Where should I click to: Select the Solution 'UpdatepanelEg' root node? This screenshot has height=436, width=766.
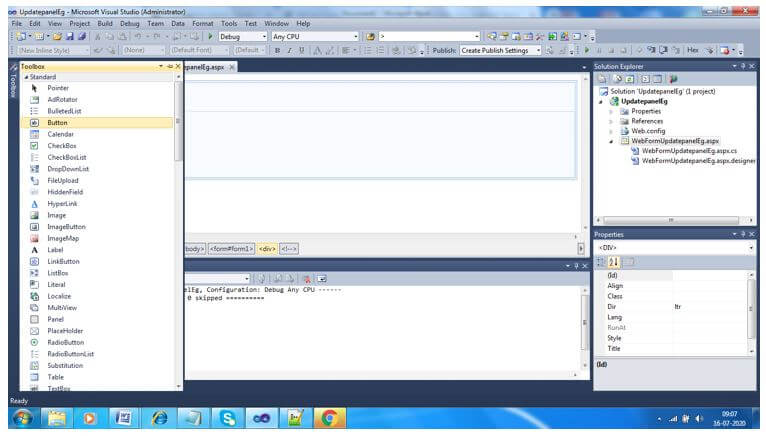tap(662, 91)
